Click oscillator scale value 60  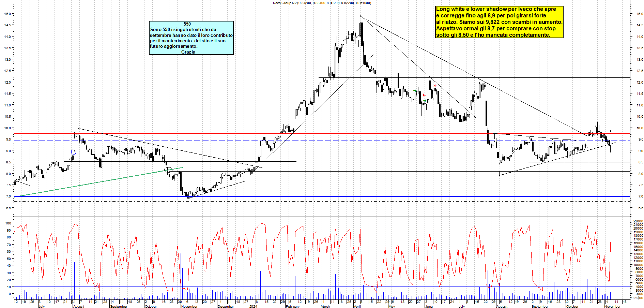[9, 251]
